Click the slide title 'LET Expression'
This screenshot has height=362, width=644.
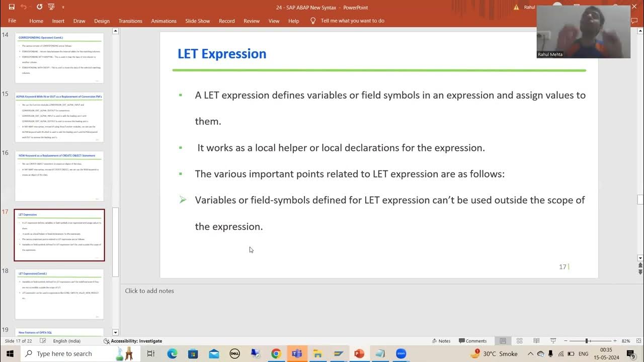click(x=222, y=54)
